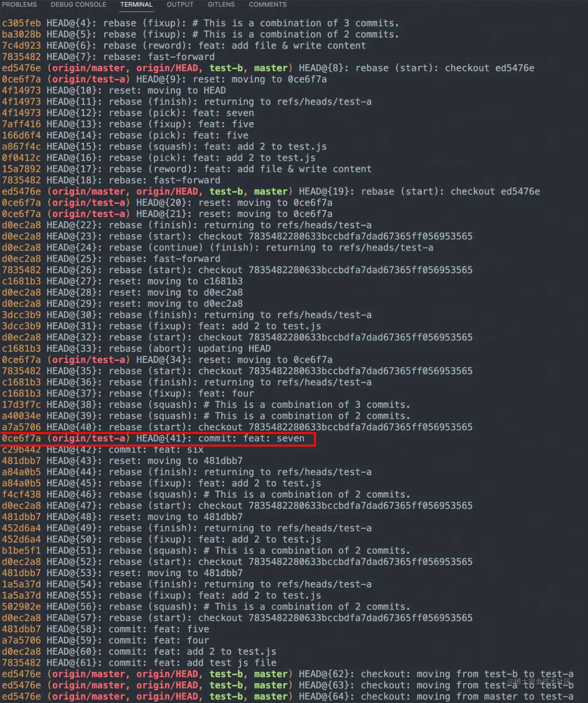Click the HEAD@{62} checkout test-b to test-a line
588x703 pixels.
click(288, 674)
